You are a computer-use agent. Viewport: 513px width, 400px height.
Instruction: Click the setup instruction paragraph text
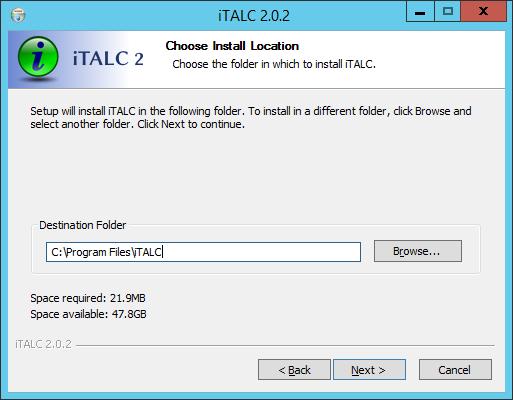(251, 118)
